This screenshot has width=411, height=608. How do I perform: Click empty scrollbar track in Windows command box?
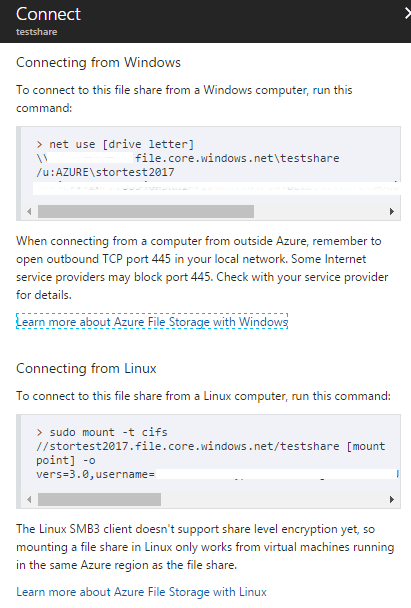click(320, 211)
